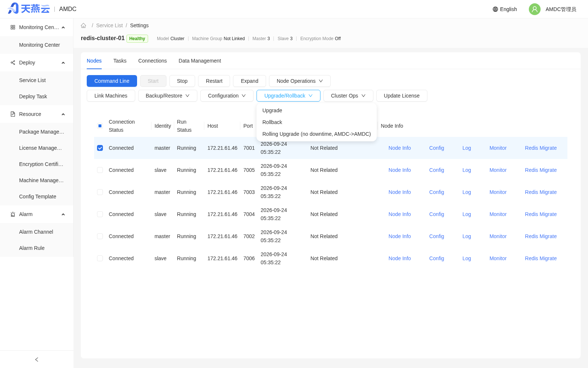Collapse the Resource section chevron
The image size is (588, 368).
click(63, 114)
